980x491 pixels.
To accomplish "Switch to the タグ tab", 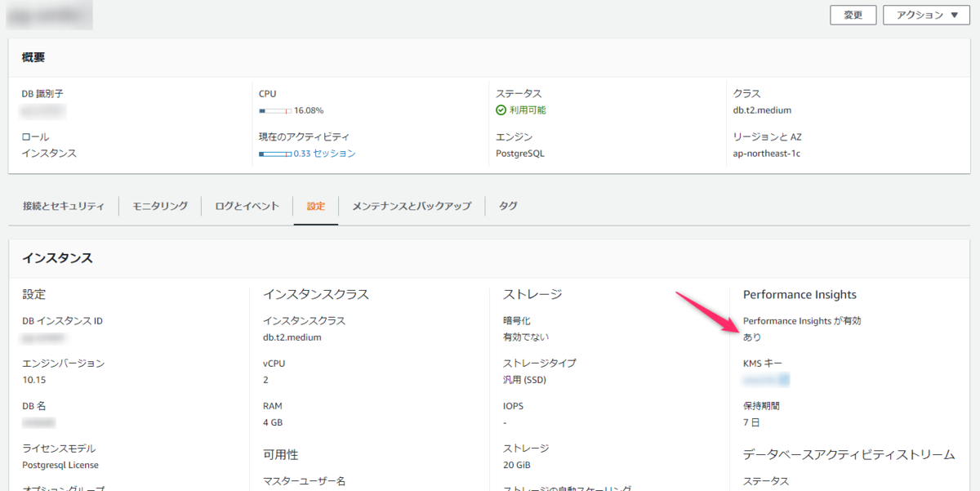I will coord(507,206).
